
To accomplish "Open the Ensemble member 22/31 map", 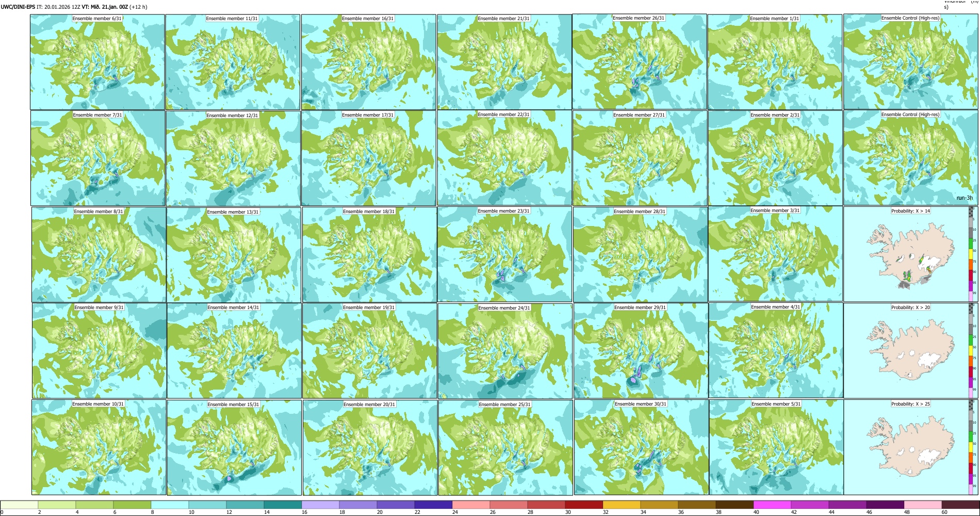I will (x=504, y=158).
